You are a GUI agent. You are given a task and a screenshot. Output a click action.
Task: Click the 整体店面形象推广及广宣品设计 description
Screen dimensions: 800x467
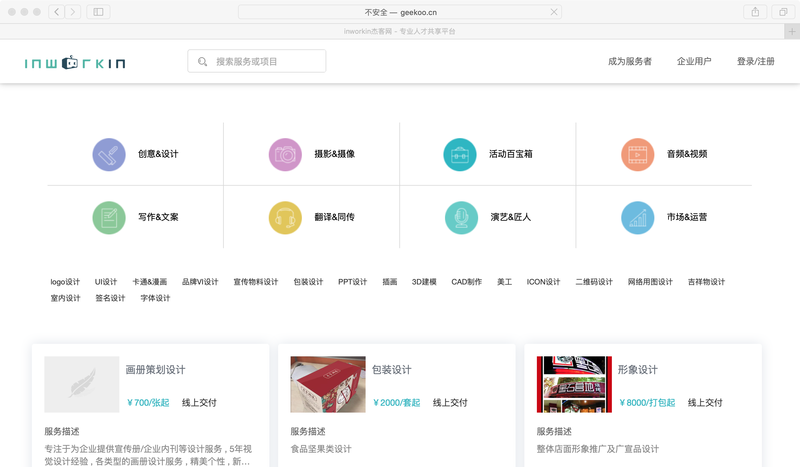(x=597, y=449)
